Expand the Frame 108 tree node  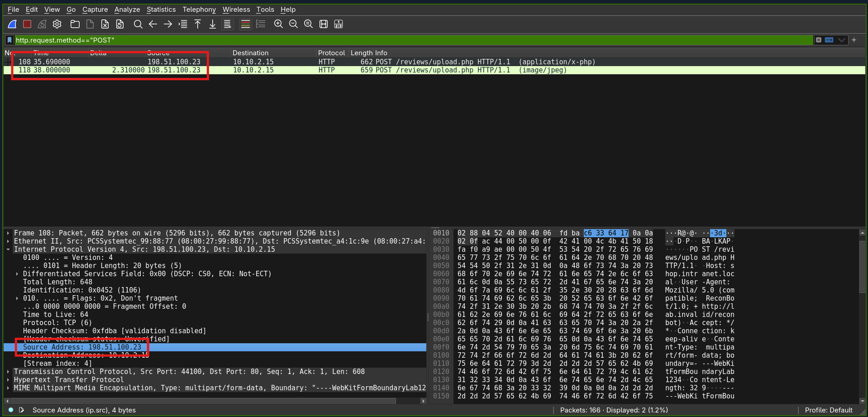click(8, 233)
